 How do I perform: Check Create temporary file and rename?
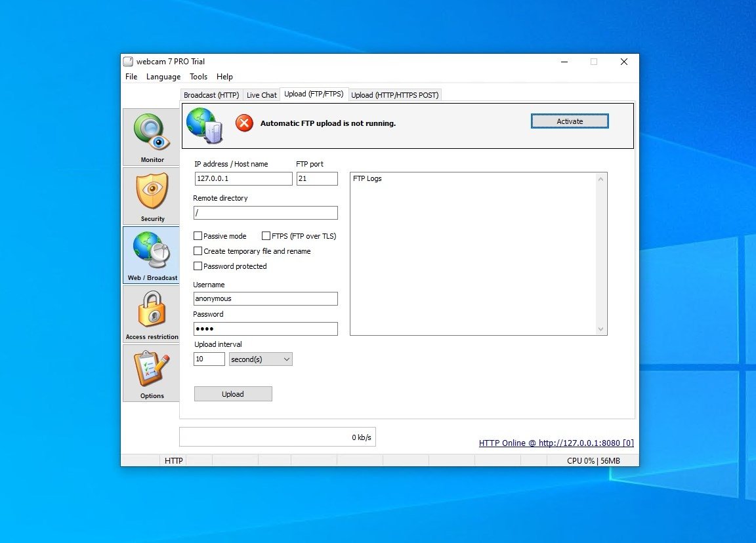pyautogui.click(x=198, y=251)
